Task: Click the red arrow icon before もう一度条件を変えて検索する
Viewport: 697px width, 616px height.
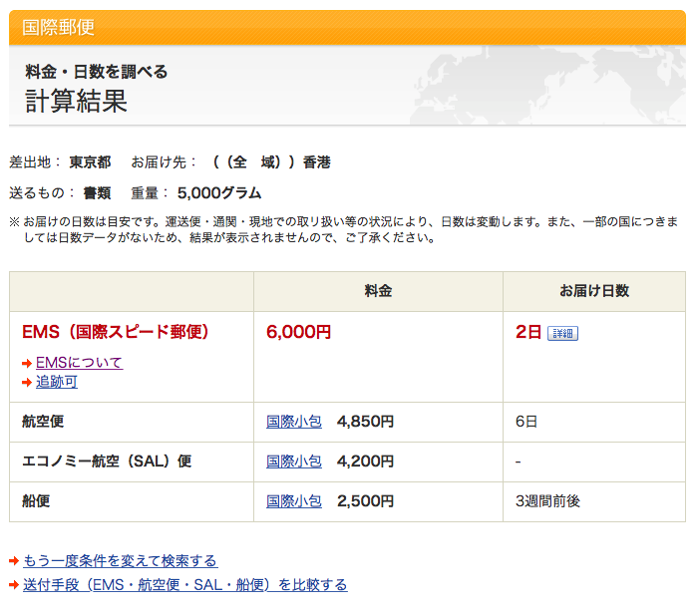Action: (x=14, y=561)
